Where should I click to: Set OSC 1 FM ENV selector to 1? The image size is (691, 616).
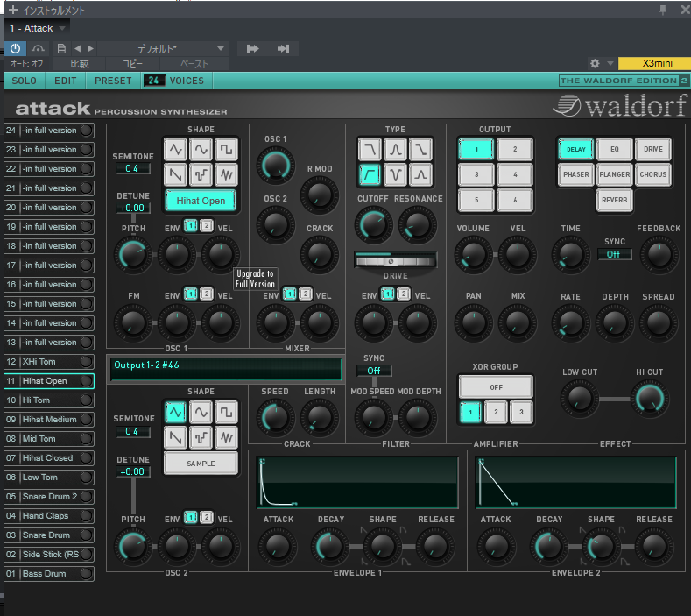[191, 294]
